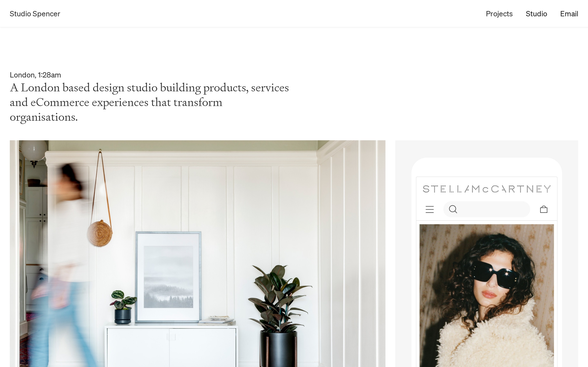This screenshot has height=367, width=588.
Task: Click the Stella McCartney dotted logo
Action: [x=487, y=189]
